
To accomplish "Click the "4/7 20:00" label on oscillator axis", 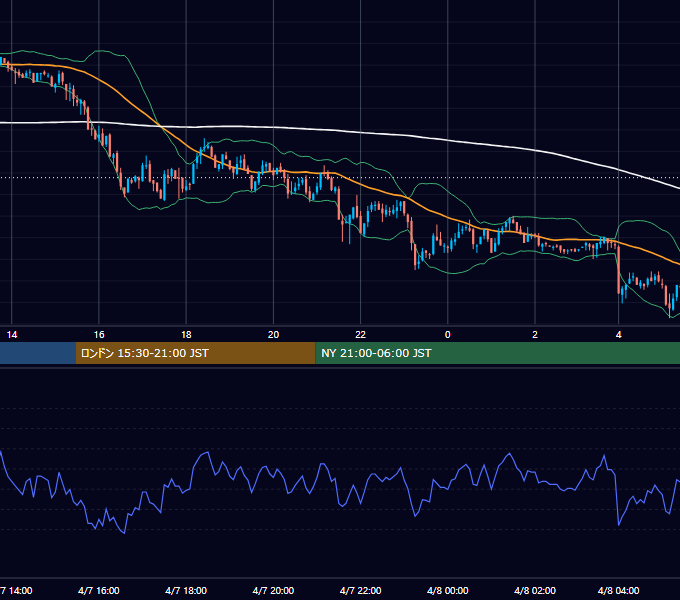I will pyautogui.click(x=273, y=590).
